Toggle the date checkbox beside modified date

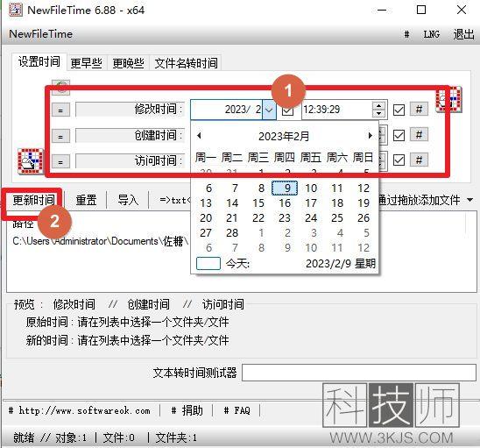[287, 110]
